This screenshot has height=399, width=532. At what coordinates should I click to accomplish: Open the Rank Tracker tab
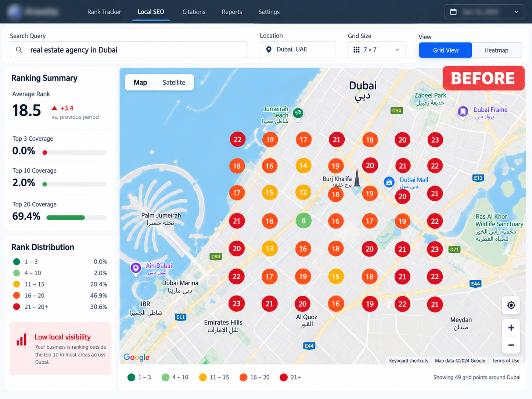(x=104, y=12)
